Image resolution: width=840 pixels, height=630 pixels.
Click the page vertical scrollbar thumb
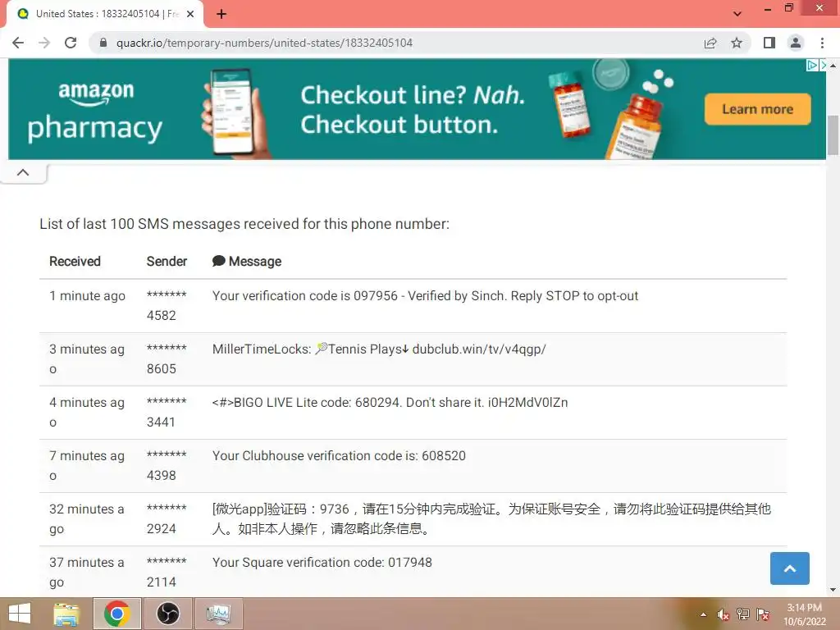(833, 135)
